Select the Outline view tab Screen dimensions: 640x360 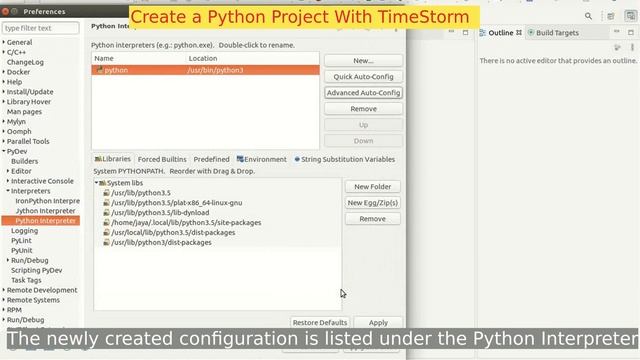pos(500,33)
